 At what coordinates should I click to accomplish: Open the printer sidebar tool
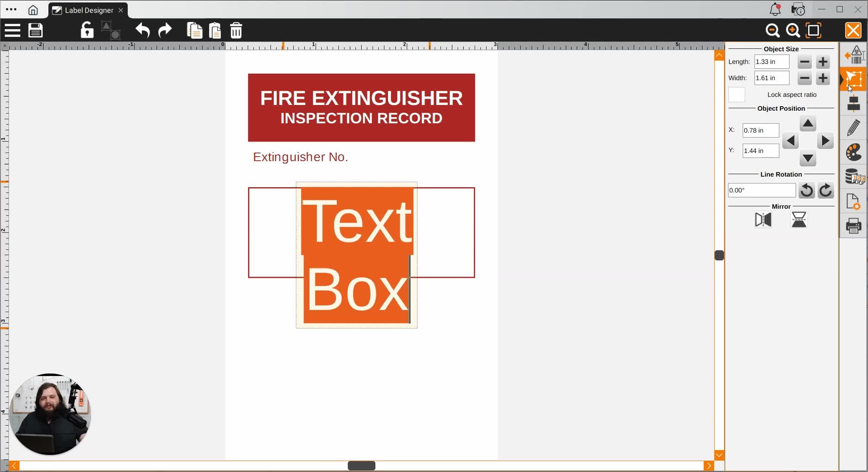pyautogui.click(x=854, y=225)
